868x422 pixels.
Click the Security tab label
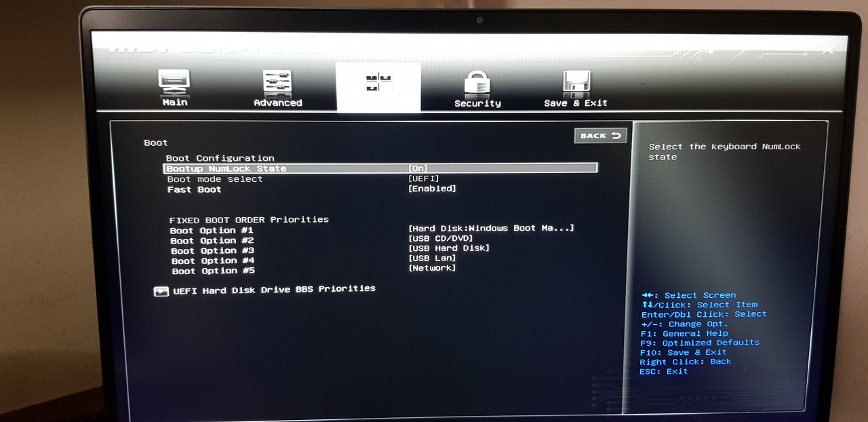point(477,104)
